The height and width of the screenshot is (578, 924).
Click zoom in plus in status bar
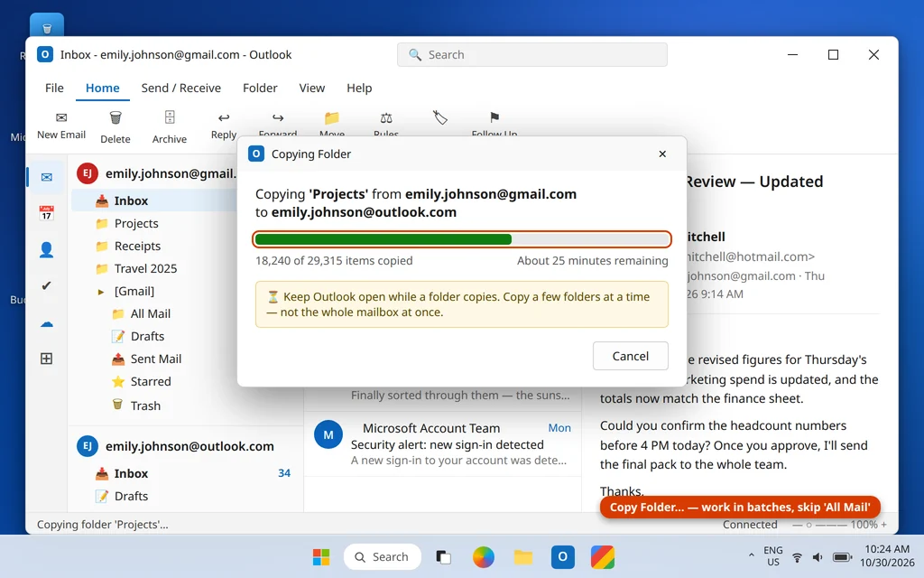pos(883,525)
